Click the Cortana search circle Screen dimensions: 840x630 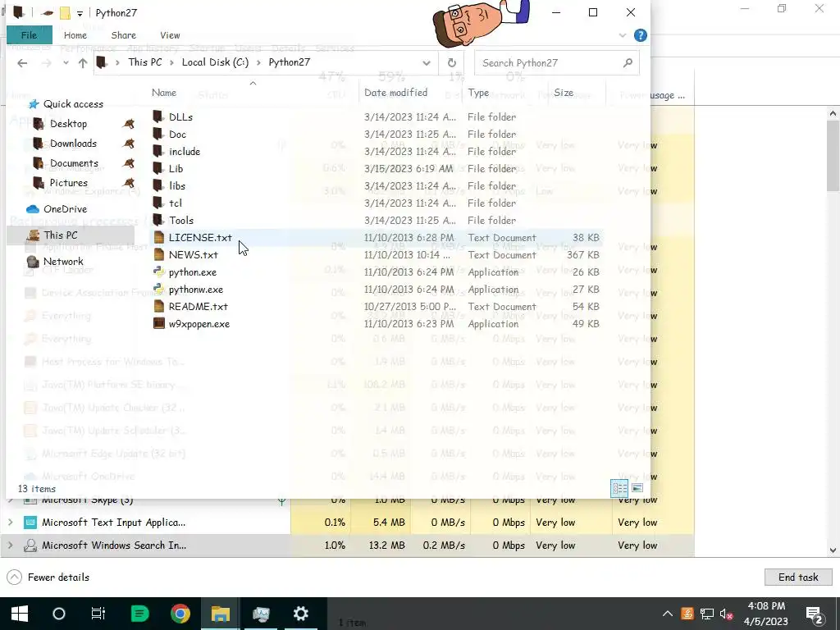[x=59, y=614]
